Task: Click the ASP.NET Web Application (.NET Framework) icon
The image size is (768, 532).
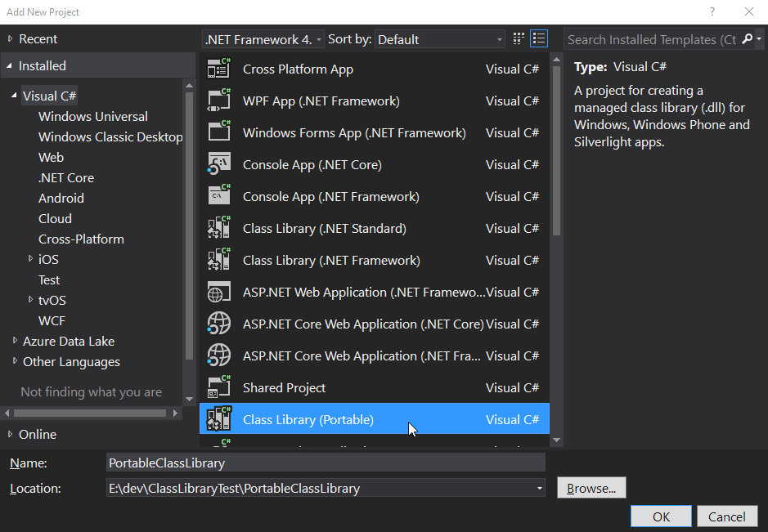Action: (219, 292)
